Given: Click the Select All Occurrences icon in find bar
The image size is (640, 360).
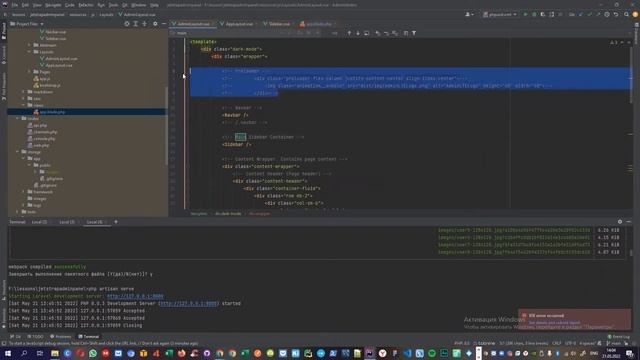Looking at the screenshot, I should pyautogui.click(x=395, y=33).
